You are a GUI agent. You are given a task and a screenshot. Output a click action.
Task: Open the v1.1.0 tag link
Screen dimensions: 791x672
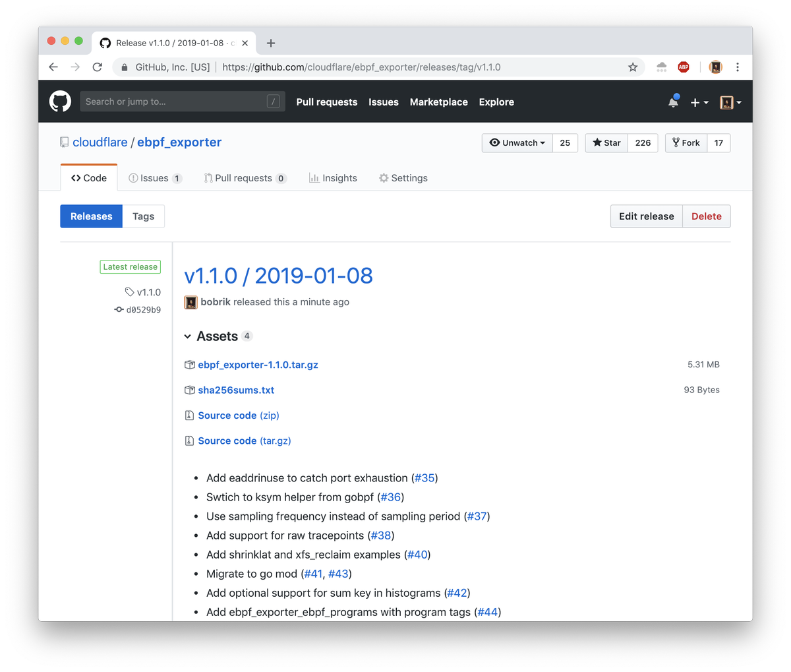(143, 292)
